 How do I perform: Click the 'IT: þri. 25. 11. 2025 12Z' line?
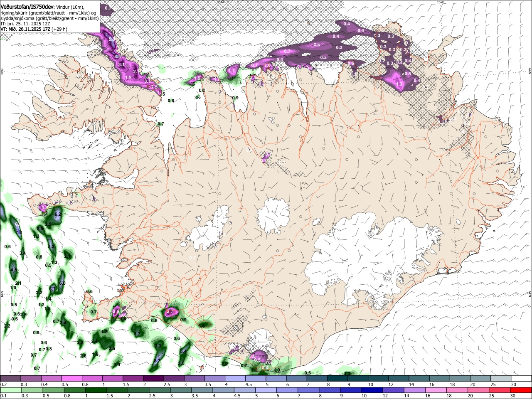25,24
